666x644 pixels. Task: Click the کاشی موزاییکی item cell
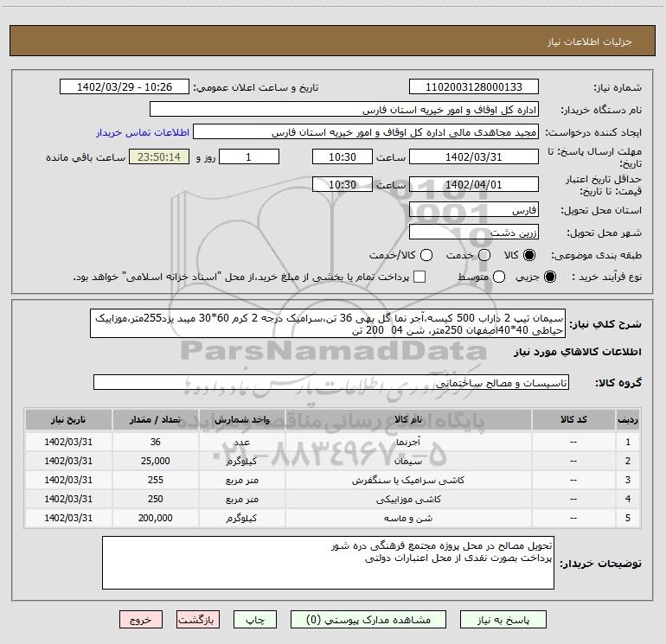[x=408, y=500]
